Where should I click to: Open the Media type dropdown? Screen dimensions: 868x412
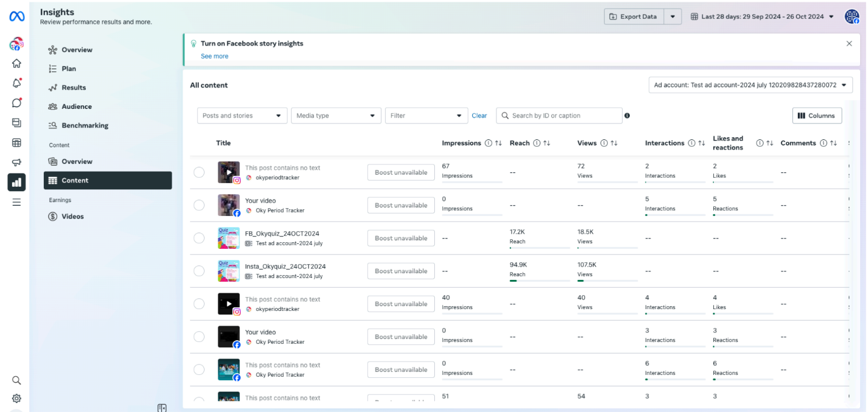[x=336, y=116]
